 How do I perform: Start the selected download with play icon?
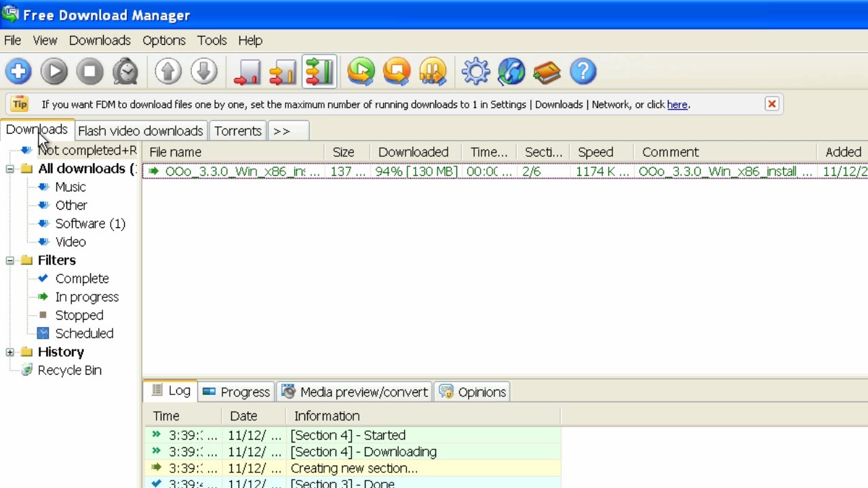54,71
